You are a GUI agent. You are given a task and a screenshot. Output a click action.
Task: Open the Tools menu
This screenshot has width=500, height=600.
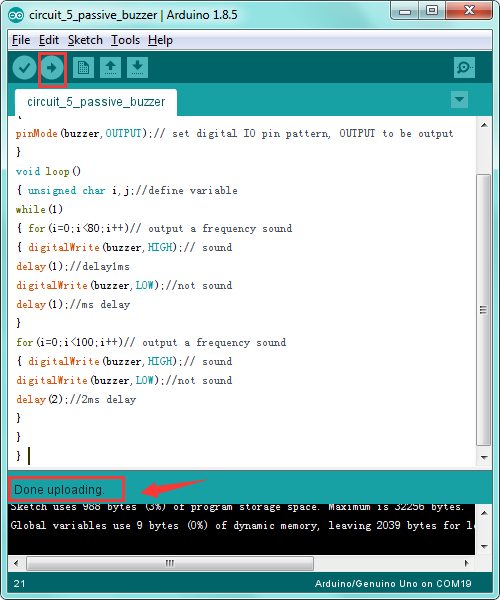click(x=125, y=40)
